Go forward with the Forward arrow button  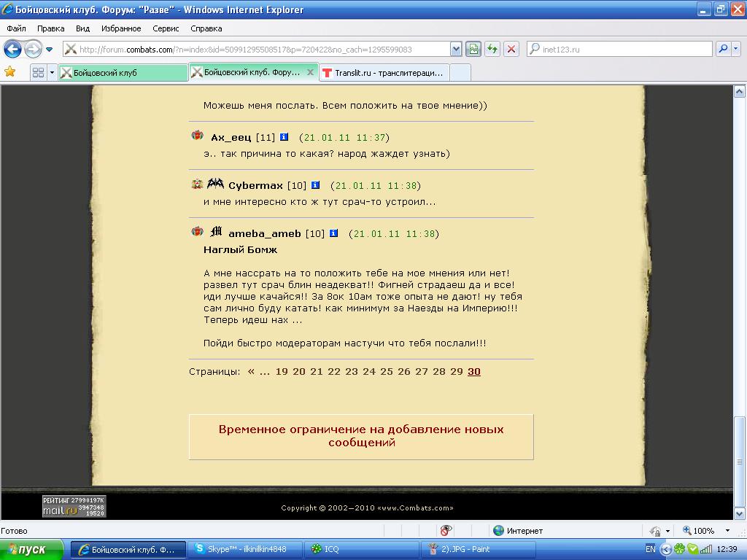click(x=33, y=49)
